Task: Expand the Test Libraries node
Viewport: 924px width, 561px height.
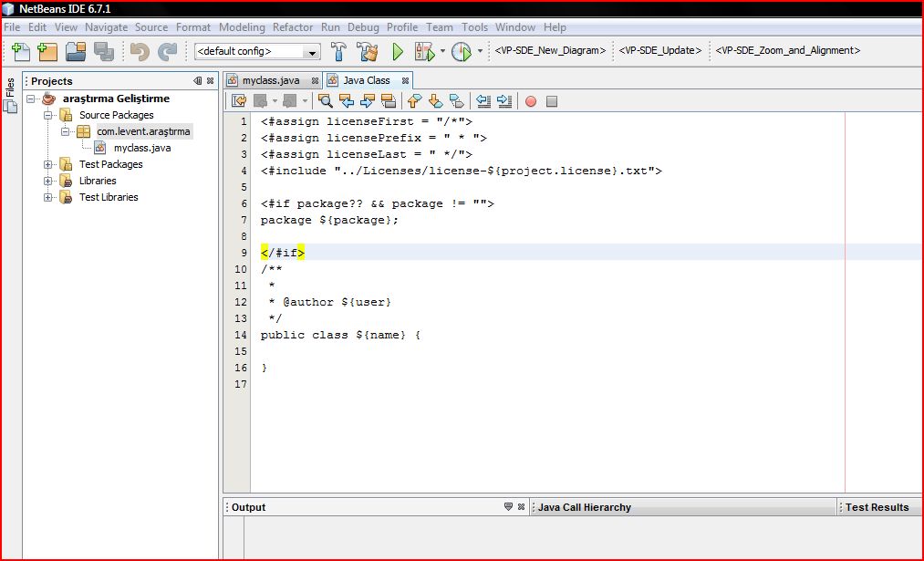Action: point(48,197)
